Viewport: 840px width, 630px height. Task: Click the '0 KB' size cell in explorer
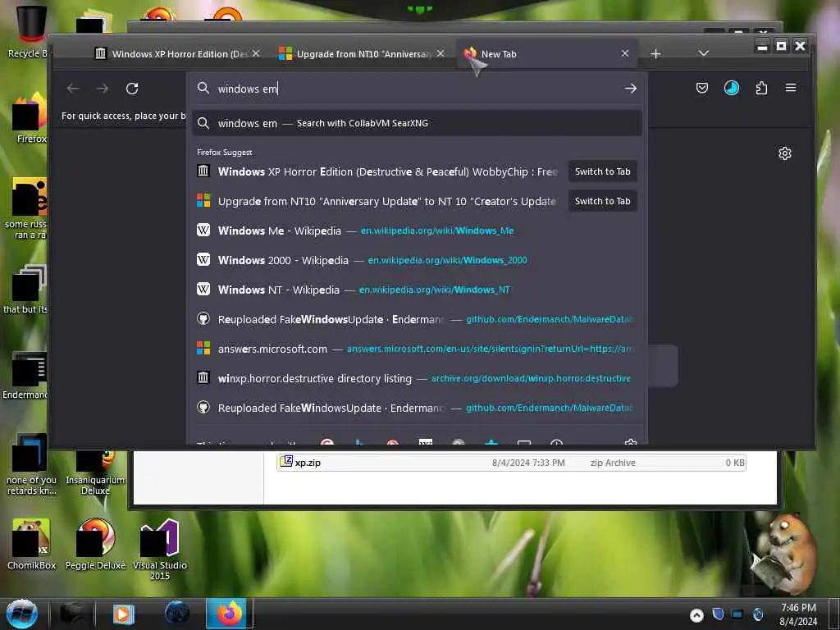click(x=735, y=463)
